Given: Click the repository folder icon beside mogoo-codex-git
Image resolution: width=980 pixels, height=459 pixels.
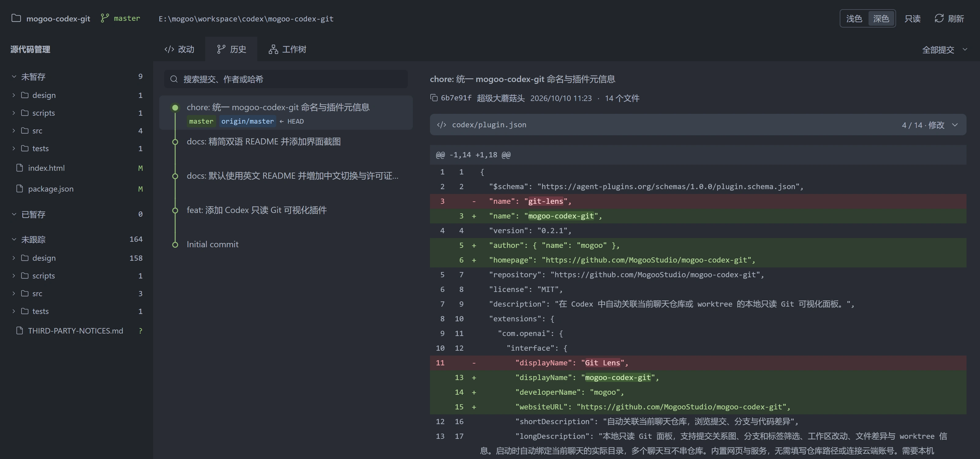Looking at the screenshot, I should [16, 18].
